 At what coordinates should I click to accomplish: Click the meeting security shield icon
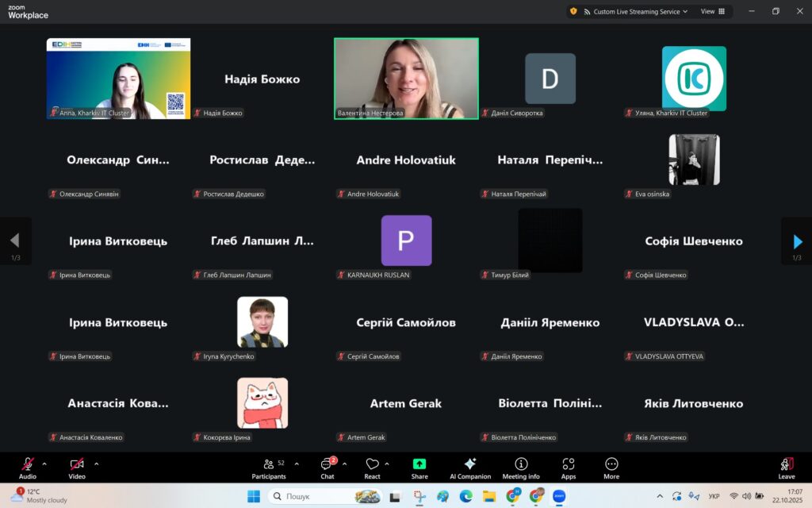point(573,12)
